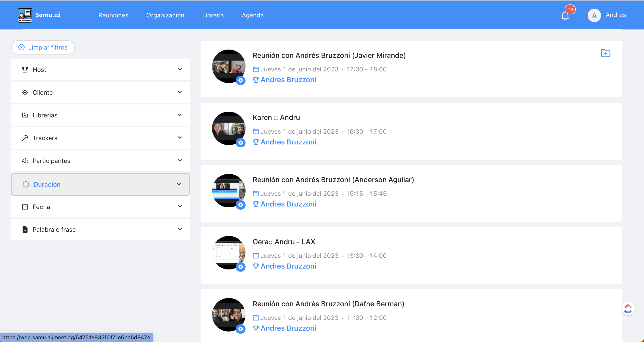
Task: Expand the Trackers filter chevron
Action: pos(180,138)
